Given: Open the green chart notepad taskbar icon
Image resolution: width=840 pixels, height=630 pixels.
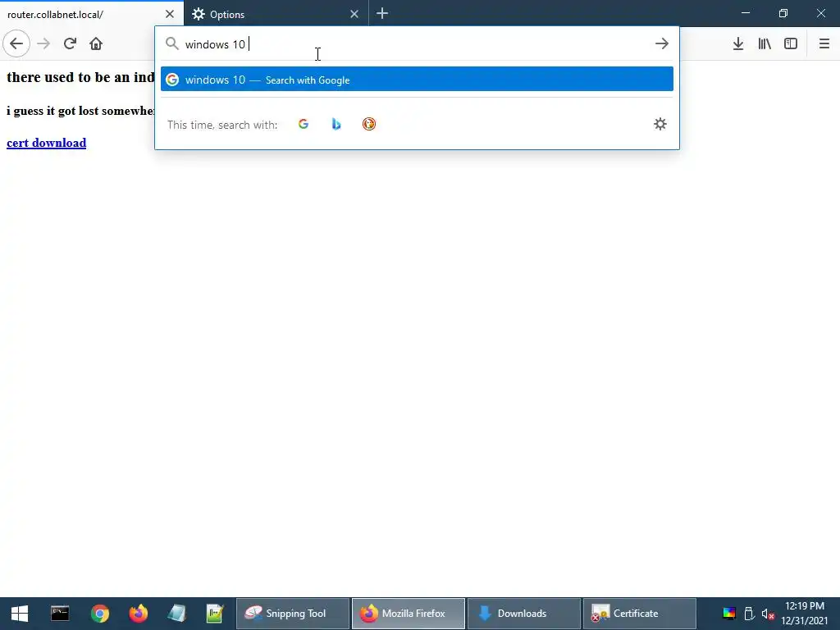Looking at the screenshot, I should click(x=216, y=614).
